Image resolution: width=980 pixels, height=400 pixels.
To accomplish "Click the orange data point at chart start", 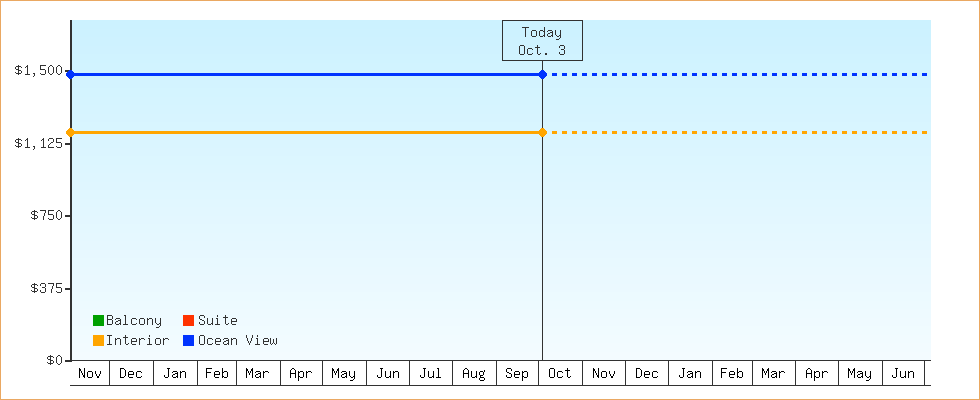I will (x=71, y=132).
